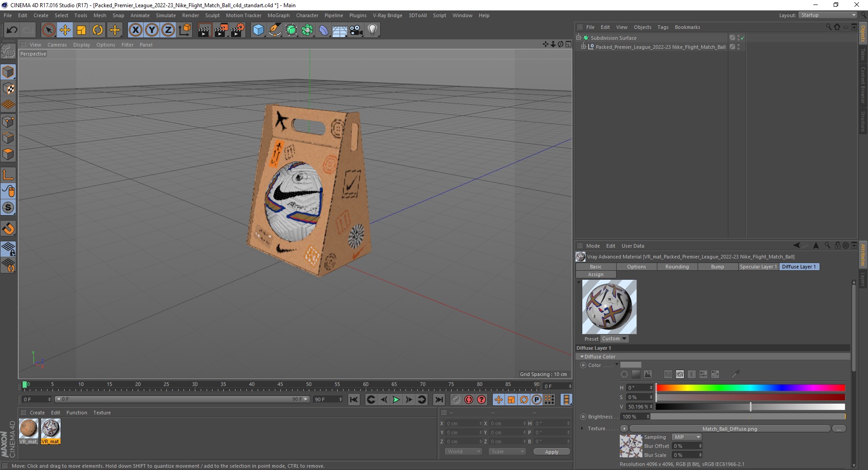Open the V-Ray Bridge menu
The image size is (868, 470).
click(387, 15)
